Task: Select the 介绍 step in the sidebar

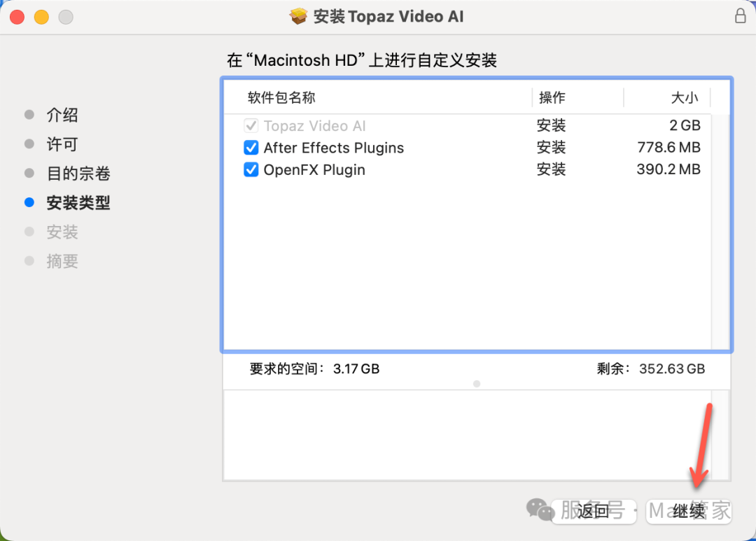Action: [63, 115]
